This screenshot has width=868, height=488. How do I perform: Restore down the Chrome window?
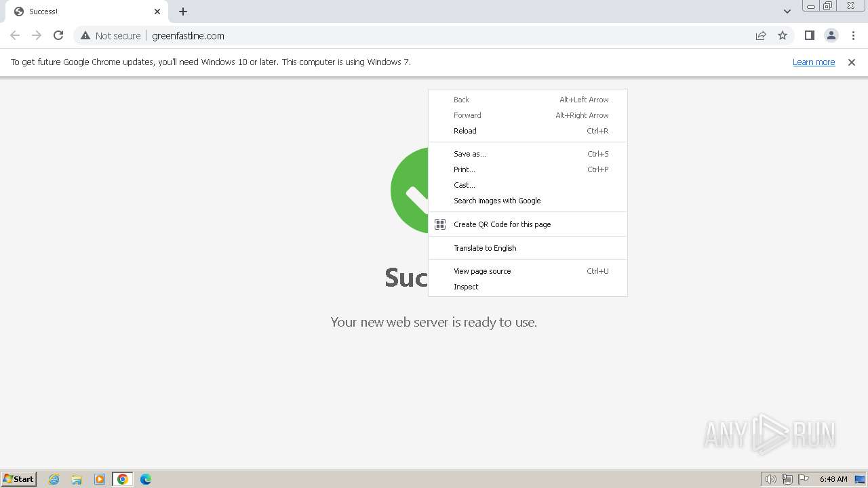pyautogui.click(x=828, y=6)
